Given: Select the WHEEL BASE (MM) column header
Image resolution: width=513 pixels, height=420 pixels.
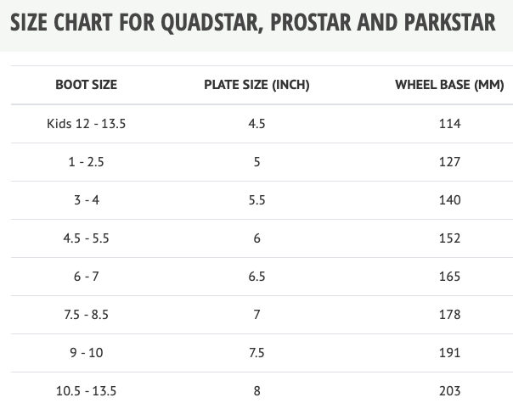Looking at the screenshot, I should (x=449, y=85).
